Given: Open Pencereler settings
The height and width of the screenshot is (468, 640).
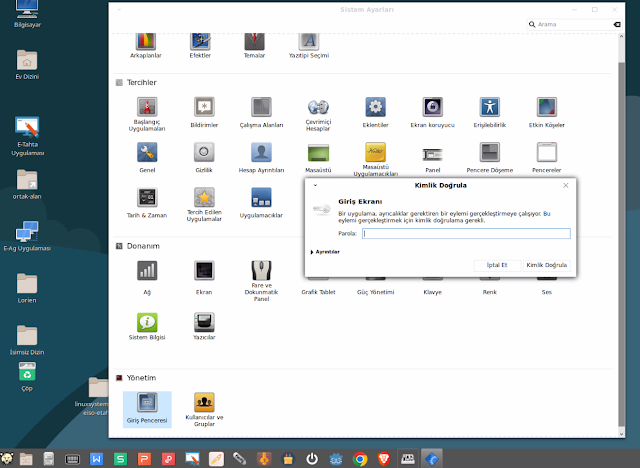Looking at the screenshot, I should pos(547,157).
